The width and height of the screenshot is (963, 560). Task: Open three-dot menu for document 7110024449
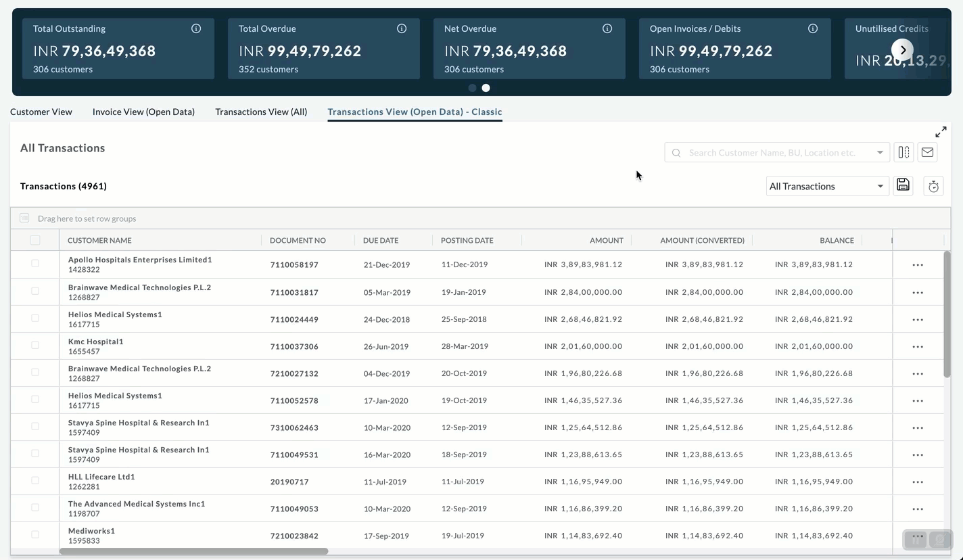point(918,320)
